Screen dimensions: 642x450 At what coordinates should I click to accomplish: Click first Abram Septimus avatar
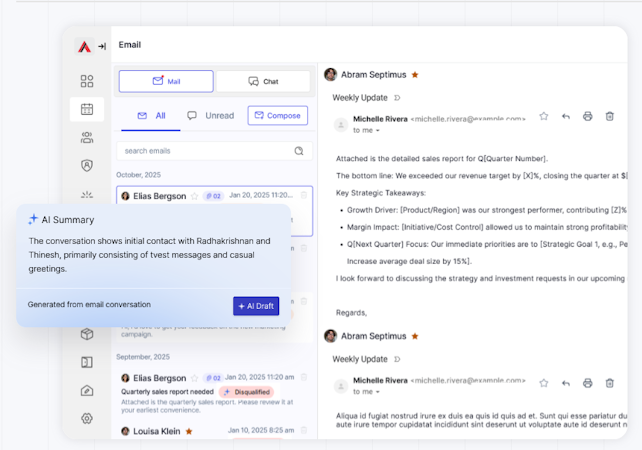(330, 75)
